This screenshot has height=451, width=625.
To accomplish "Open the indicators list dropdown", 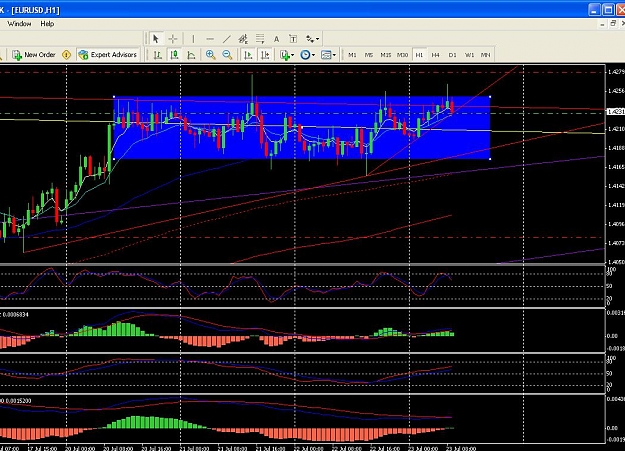I will (287, 55).
